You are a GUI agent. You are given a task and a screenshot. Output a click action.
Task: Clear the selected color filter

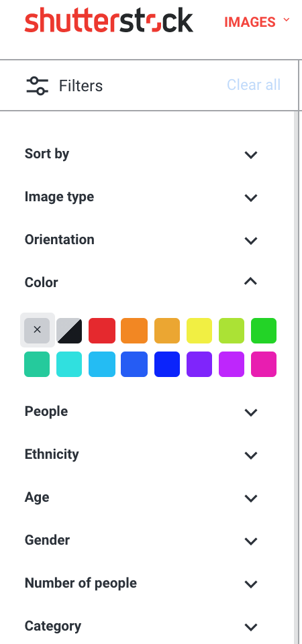pyautogui.click(x=37, y=330)
